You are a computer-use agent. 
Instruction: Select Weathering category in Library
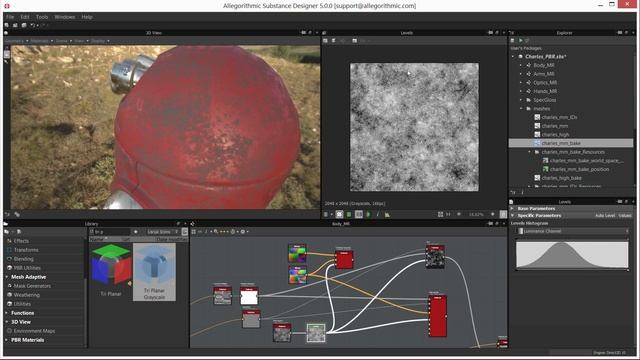(27, 295)
